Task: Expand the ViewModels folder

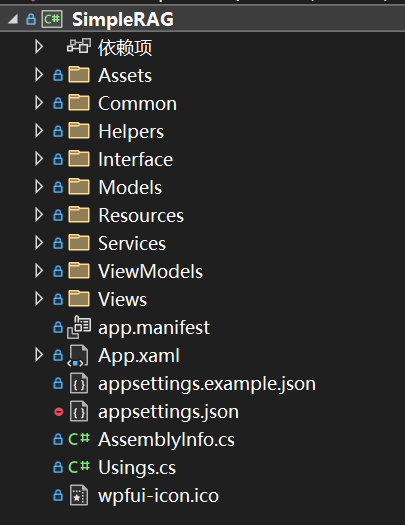Action: tap(39, 271)
